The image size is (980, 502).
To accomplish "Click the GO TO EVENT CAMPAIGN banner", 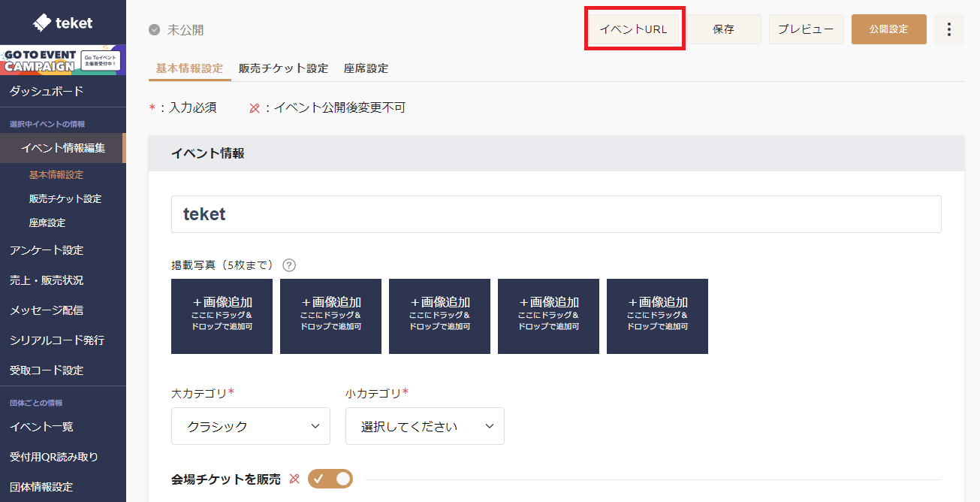I will [62, 61].
